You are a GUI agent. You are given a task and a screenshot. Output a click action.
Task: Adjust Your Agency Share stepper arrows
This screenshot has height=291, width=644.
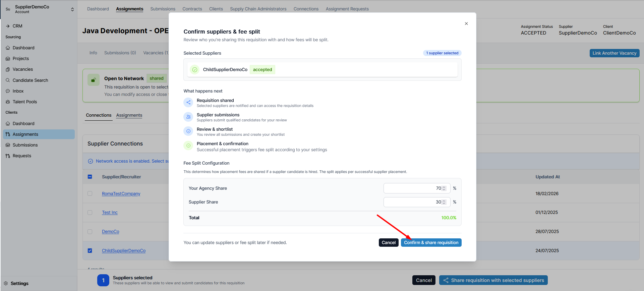[x=444, y=188]
